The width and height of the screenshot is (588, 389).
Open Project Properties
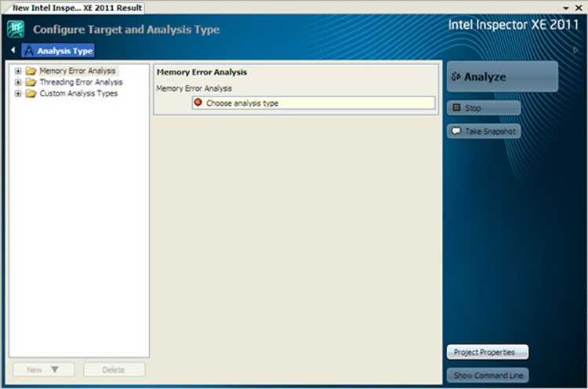point(488,352)
